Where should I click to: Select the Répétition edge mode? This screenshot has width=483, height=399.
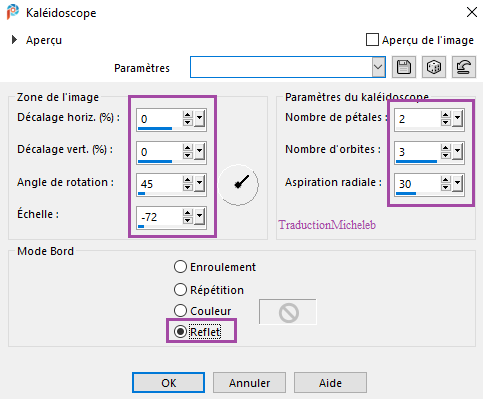tap(180, 290)
